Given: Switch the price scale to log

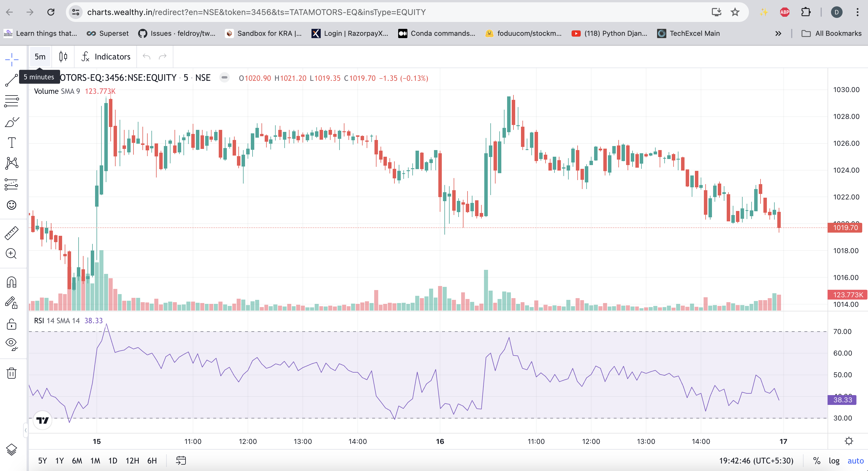Looking at the screenshot, I should pos(834,461).
